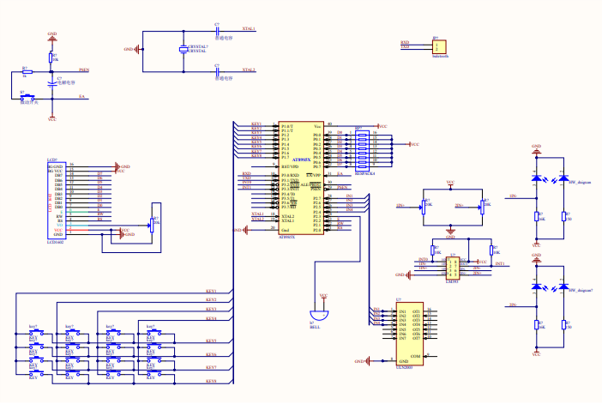Click the Vcc pin label inside AT89S5X

pos(318,126)
